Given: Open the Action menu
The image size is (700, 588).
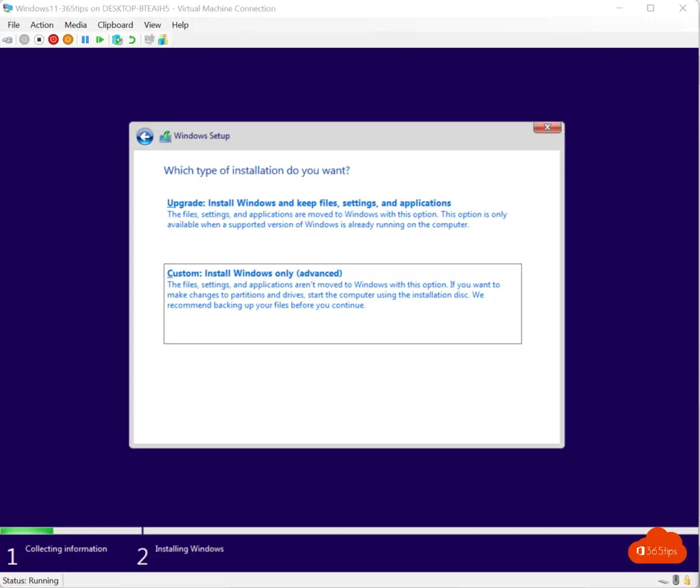Looking at the screenshot, I should [42, 25].
